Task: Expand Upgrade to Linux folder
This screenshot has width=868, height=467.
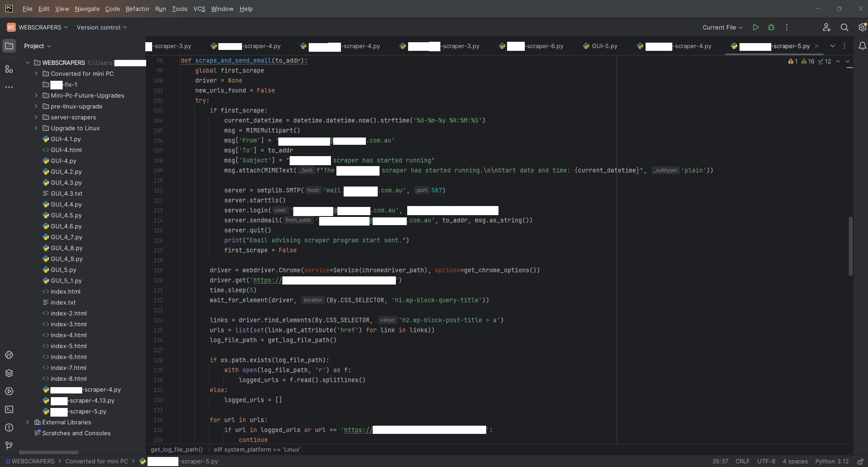Action: (x=36, y=128)
